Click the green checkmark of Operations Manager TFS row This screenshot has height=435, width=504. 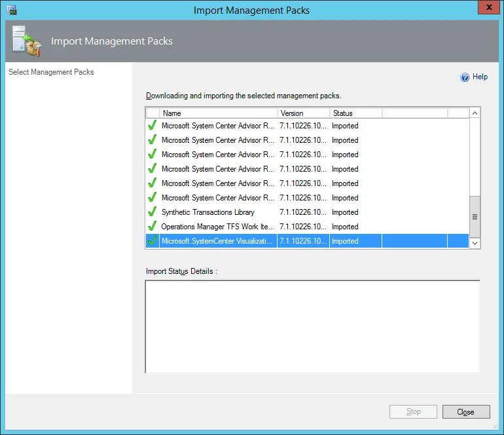coord(153,226)
